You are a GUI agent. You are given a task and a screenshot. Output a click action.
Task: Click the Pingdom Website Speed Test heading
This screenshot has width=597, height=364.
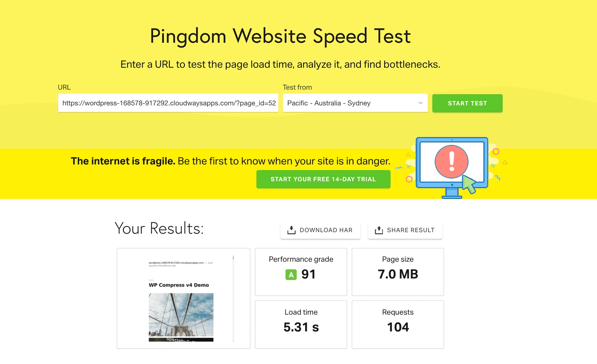point(280,36)
